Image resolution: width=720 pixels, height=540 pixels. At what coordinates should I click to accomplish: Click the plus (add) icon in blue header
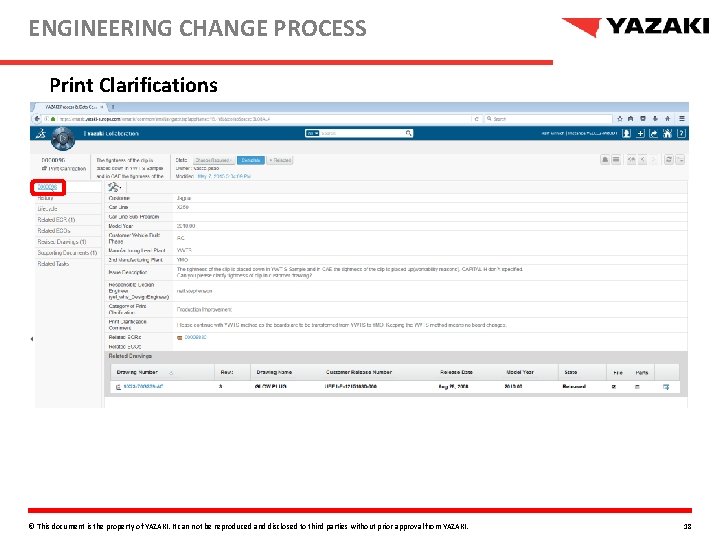[640, 133]
